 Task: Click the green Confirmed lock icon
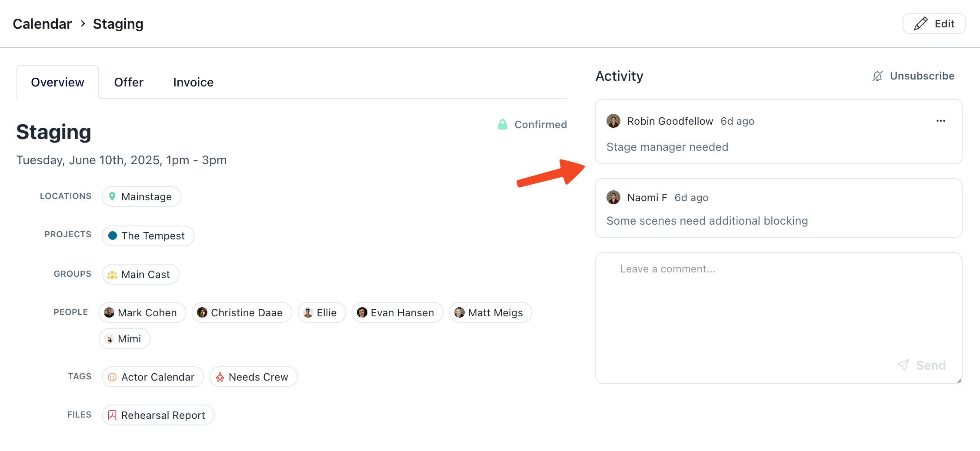tap(503, 125)
